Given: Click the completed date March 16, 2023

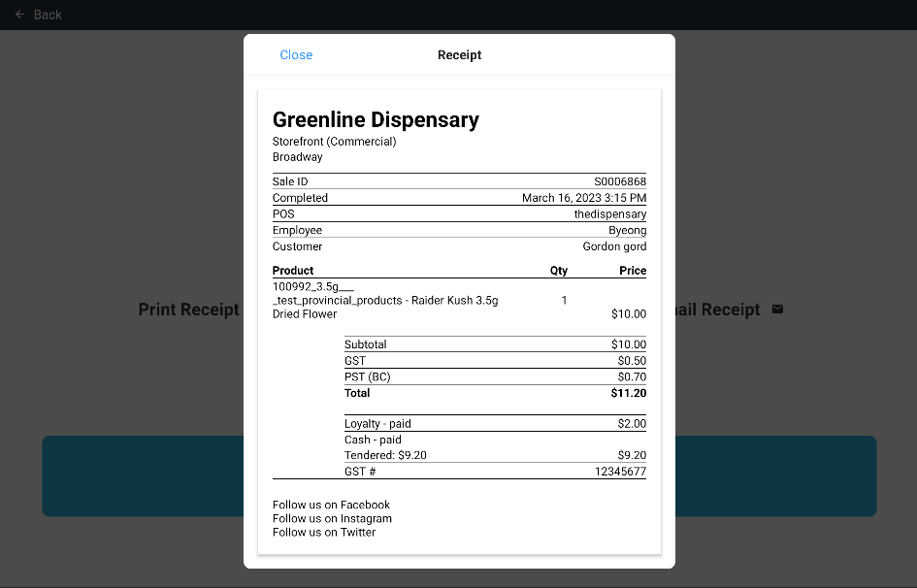Looking at the screenshot, I should click(x=583, y=198).
